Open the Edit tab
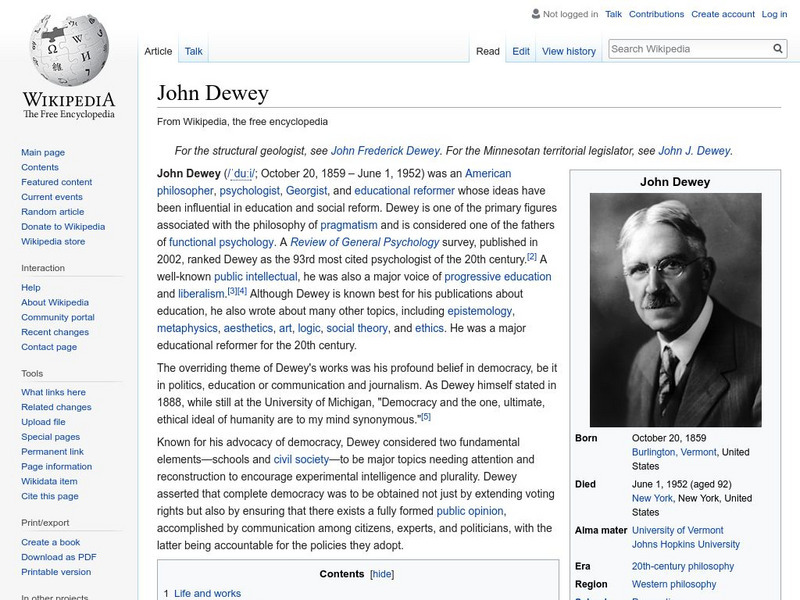This screenshot has height=600, width=800. [521, 51]
